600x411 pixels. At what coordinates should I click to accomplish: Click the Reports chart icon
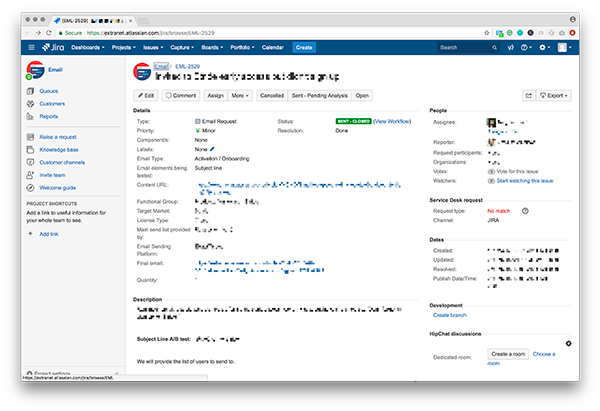click(x=30, y=116)
